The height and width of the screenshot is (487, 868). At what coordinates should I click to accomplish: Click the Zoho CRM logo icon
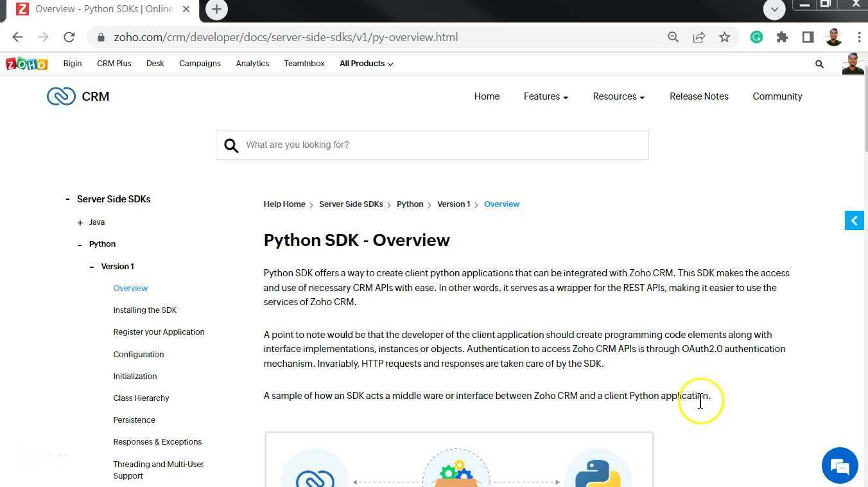click(61, 96)
